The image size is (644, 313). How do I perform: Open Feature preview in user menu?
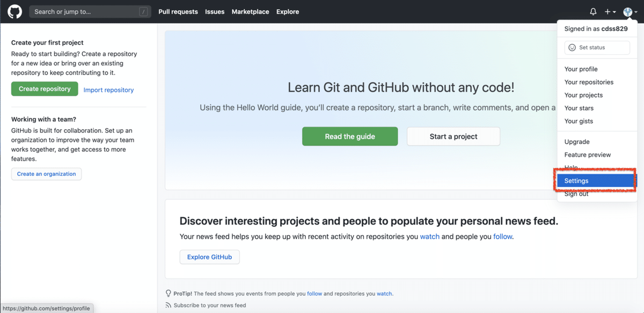588,155
